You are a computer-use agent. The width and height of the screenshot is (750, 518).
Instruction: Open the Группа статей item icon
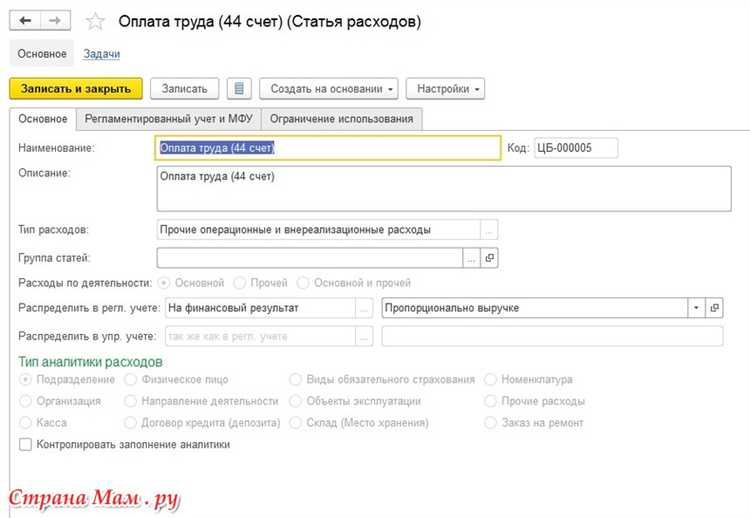point(489,258)
